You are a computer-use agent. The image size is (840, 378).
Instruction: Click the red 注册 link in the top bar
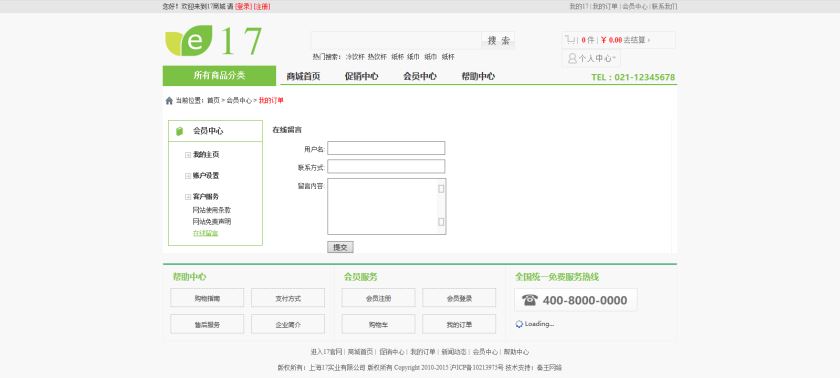tap(262, 6)
